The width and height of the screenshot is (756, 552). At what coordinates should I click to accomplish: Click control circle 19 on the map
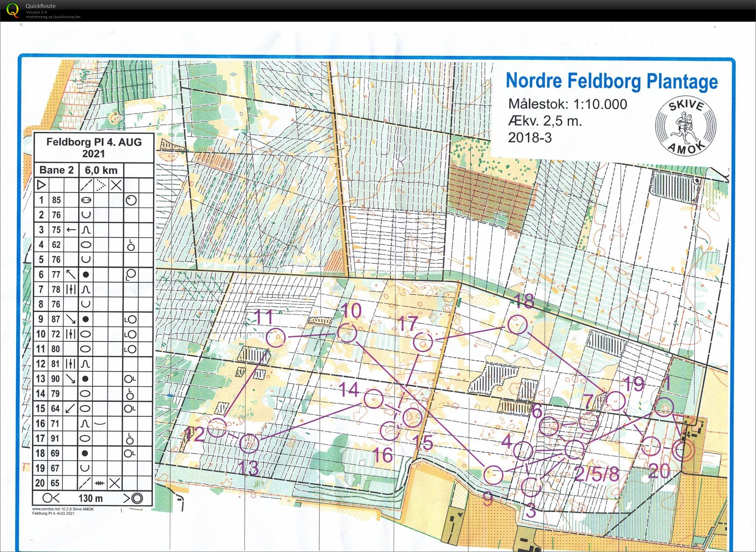point(615,401)
